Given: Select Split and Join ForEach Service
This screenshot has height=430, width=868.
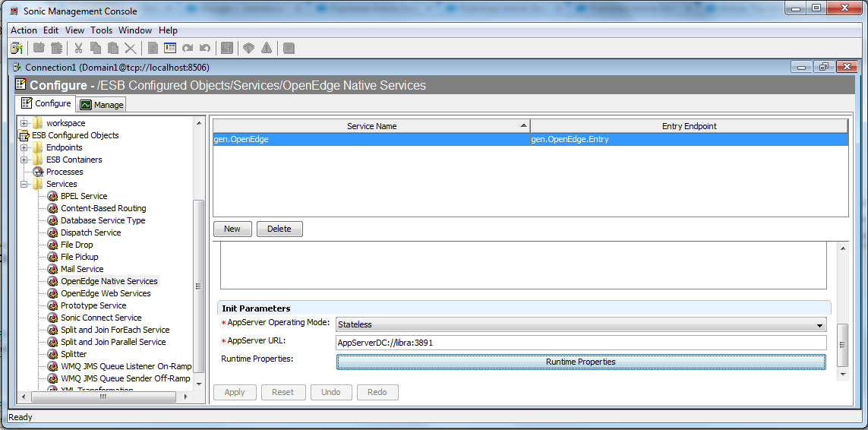Looking at the screenshot, I should click(115, 330).
